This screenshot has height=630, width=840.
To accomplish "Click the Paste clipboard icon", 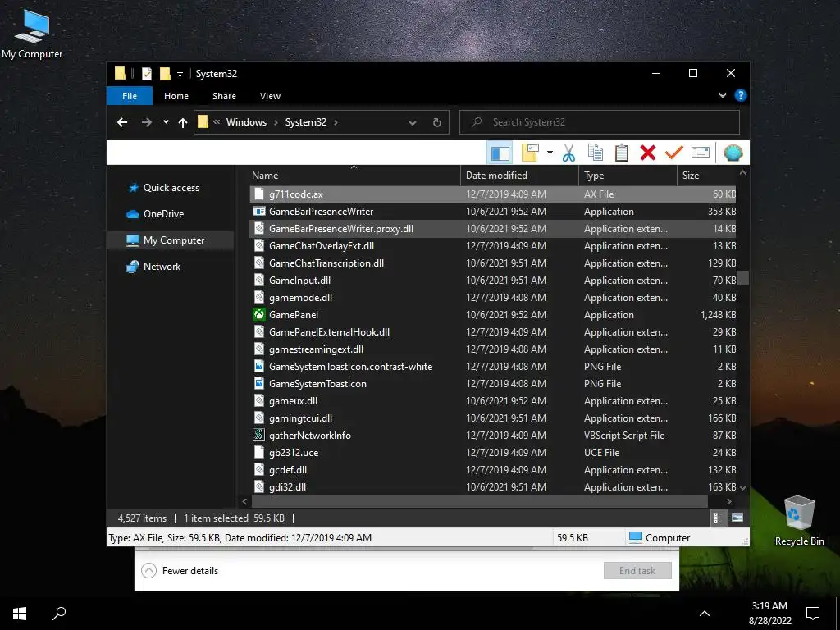I will pyautogui.click(x=622, y=153).
